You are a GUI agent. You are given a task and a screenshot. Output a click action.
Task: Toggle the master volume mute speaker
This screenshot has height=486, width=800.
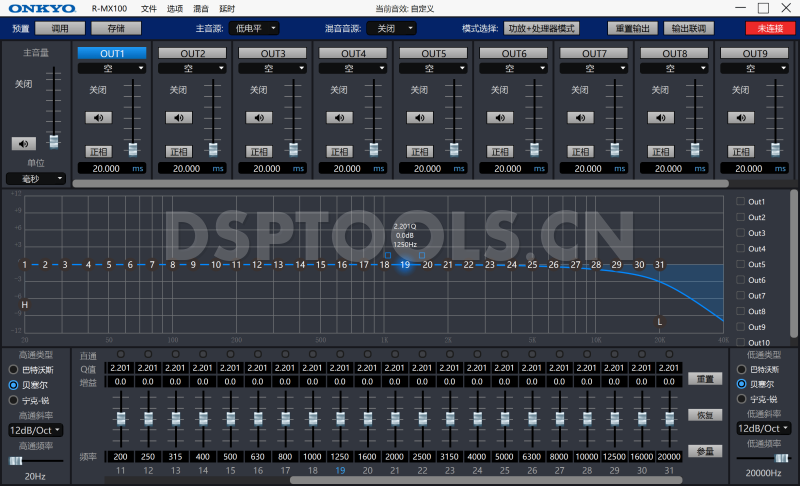23,143
